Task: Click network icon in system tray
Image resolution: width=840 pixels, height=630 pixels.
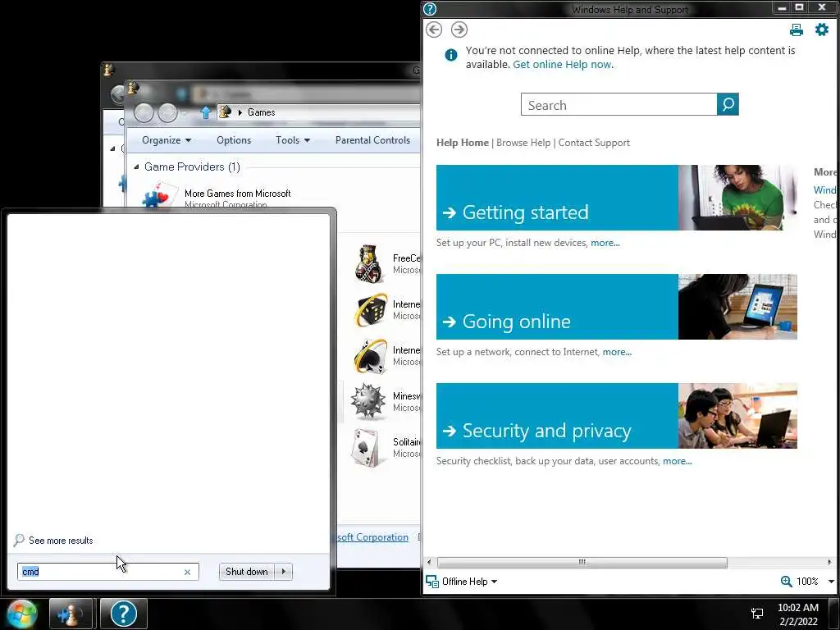Action: [x=757, y=614]
